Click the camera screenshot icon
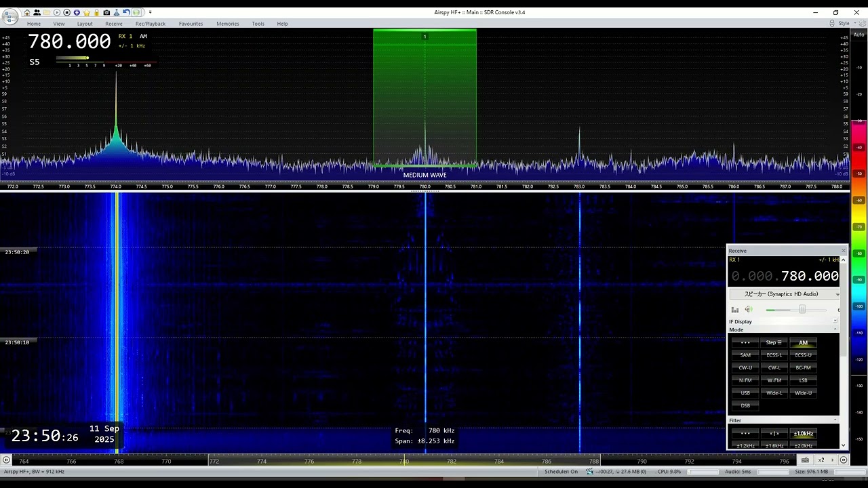 [106, 12]
